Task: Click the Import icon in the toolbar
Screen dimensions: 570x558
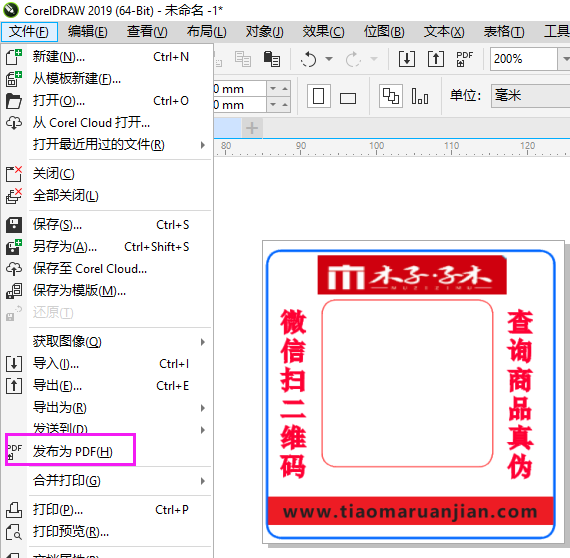Action: click(407, 59)
